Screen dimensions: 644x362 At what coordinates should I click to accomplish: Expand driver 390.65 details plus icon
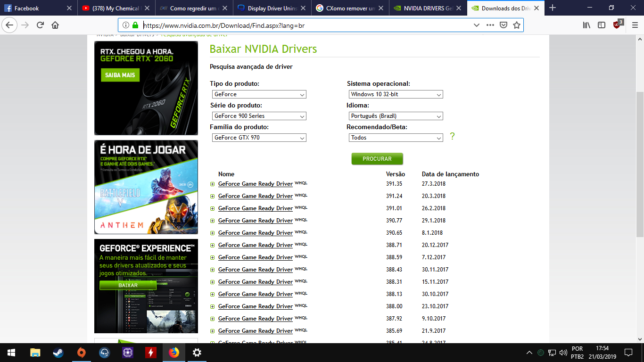[213, 233]
